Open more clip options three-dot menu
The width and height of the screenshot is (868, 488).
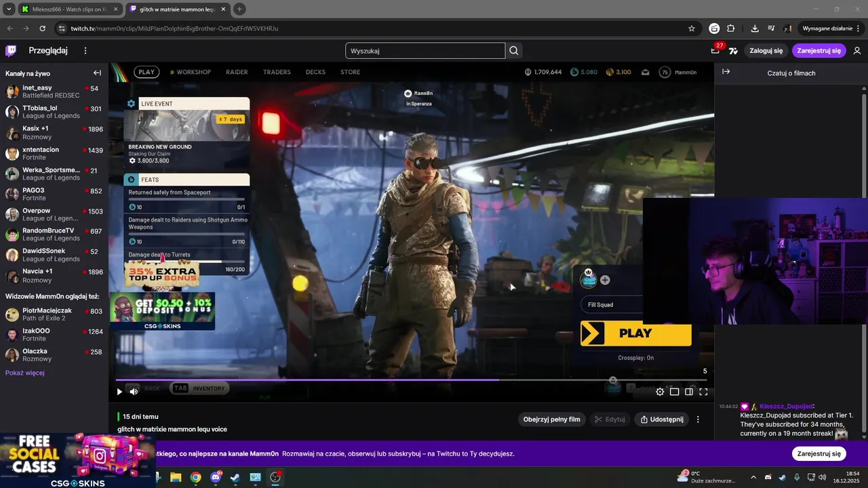(x=698, y=420)
